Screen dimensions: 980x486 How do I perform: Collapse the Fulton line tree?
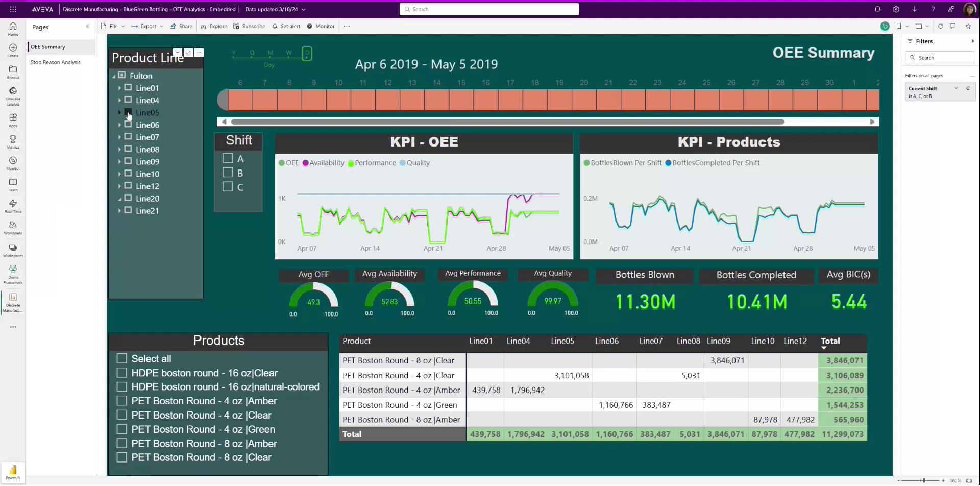pos(115,75)
